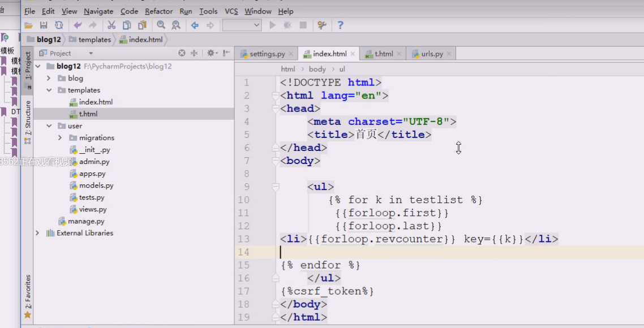Collapse the user folder
Image resolution: width=644 pixels, height=328 pixels.
point(49,126)
